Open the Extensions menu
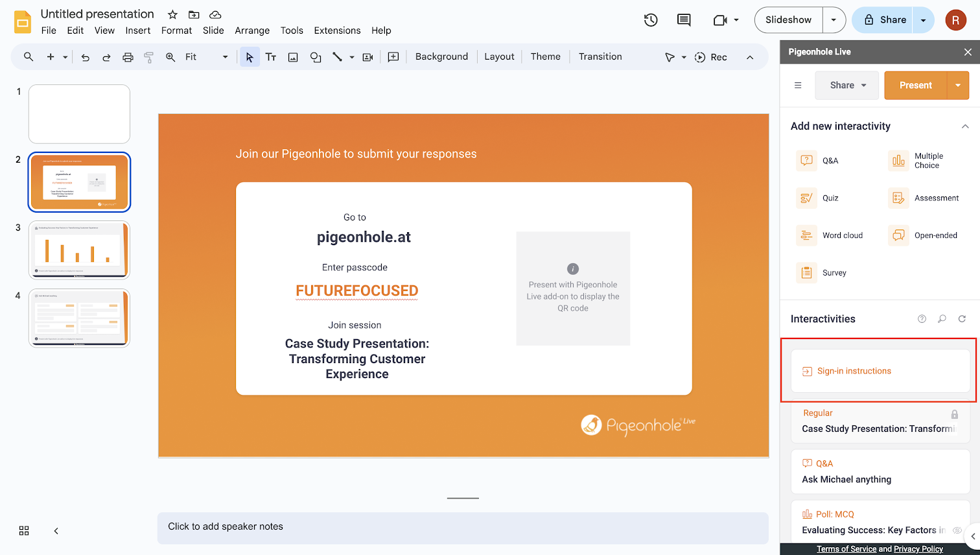 point(337,30)
